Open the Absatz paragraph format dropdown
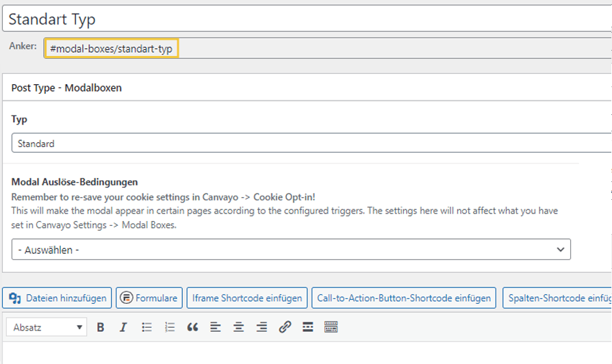The image size is (612, 364). (47, 327)
